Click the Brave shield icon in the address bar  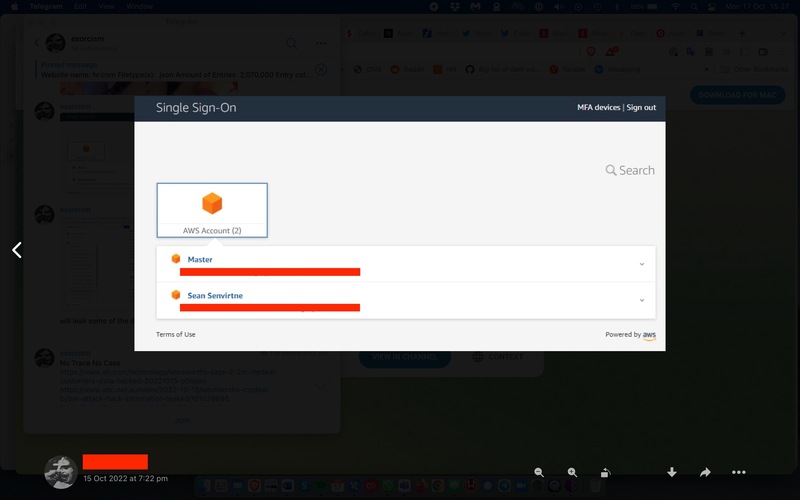[591, 52]
